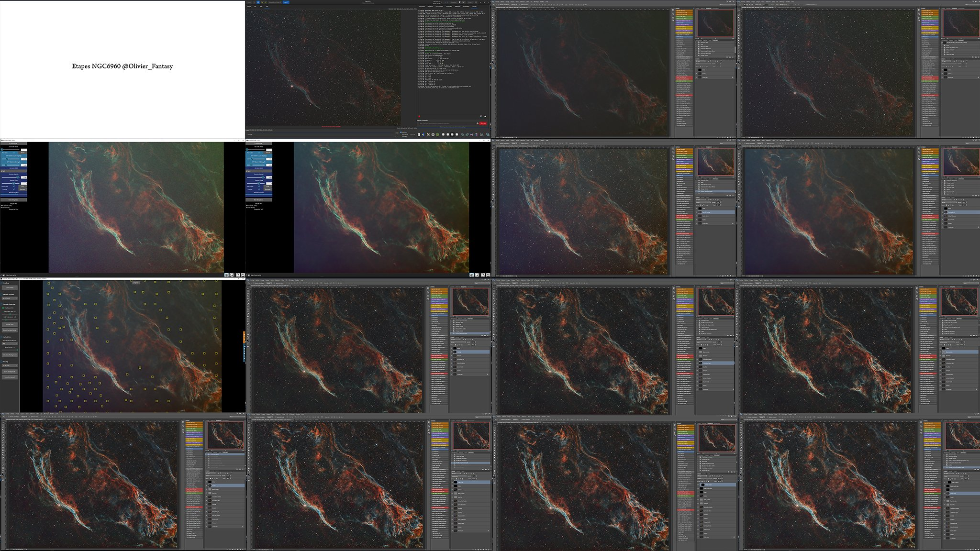980x551 pixels.
Task: Clear the Siril console log with trash icon
Action: pyautogui.click(x=481, y=116)
